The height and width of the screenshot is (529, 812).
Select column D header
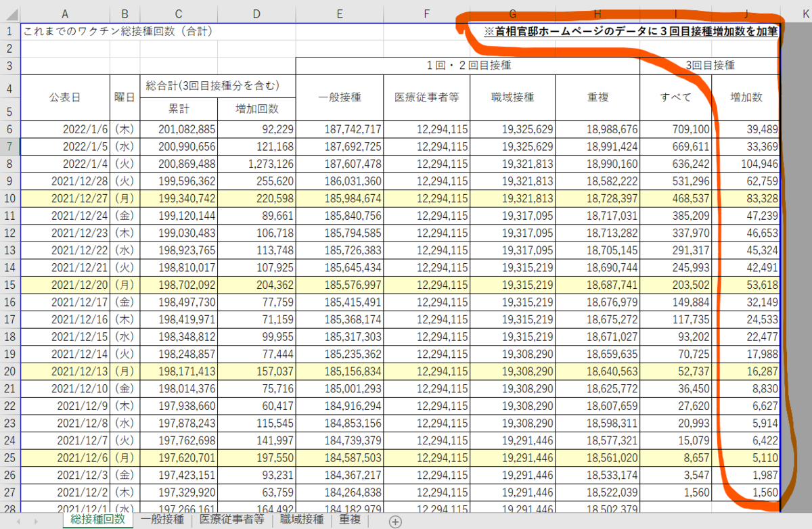pyautogui.click(x=256, y=13)
